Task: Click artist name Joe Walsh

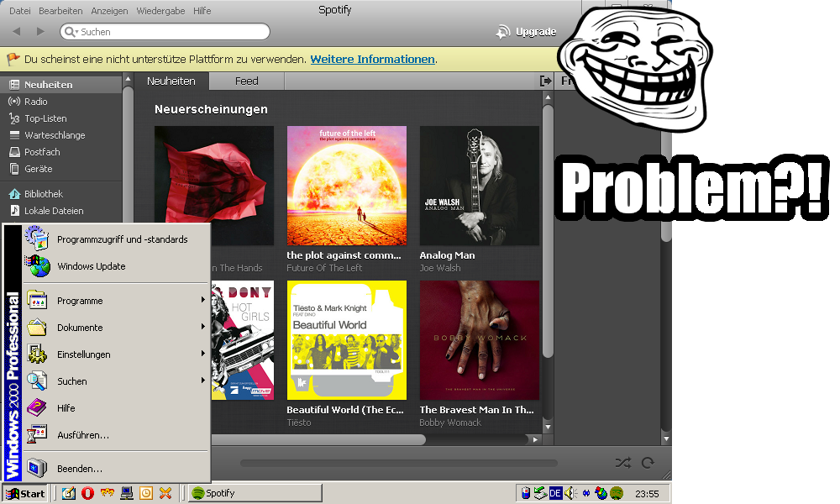Action: point(440,268)
